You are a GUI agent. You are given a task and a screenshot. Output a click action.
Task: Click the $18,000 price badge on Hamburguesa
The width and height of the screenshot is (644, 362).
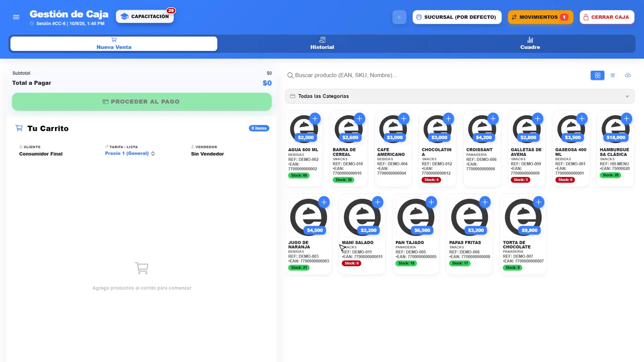(616, 138)
